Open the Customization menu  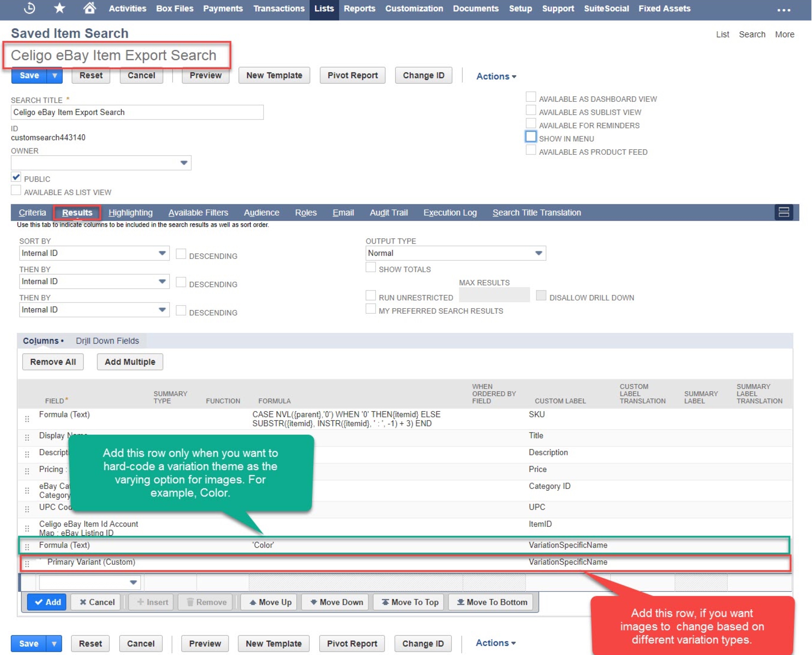414,8
